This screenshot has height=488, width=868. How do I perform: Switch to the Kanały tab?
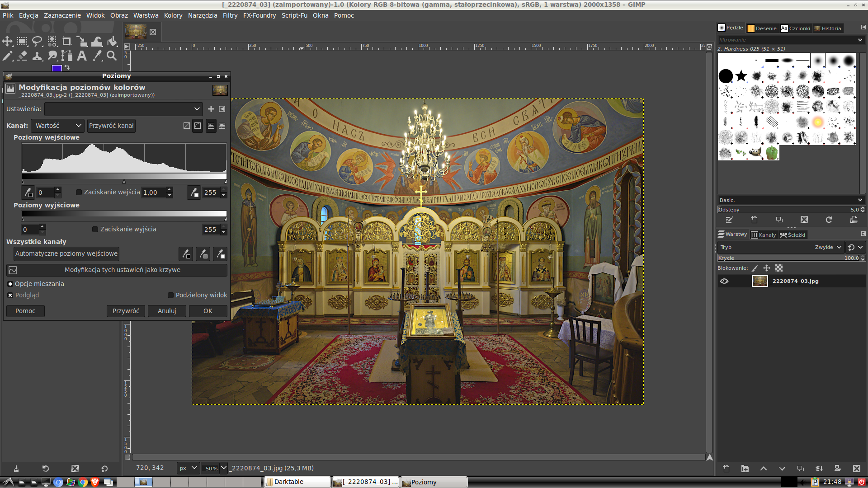764,235
